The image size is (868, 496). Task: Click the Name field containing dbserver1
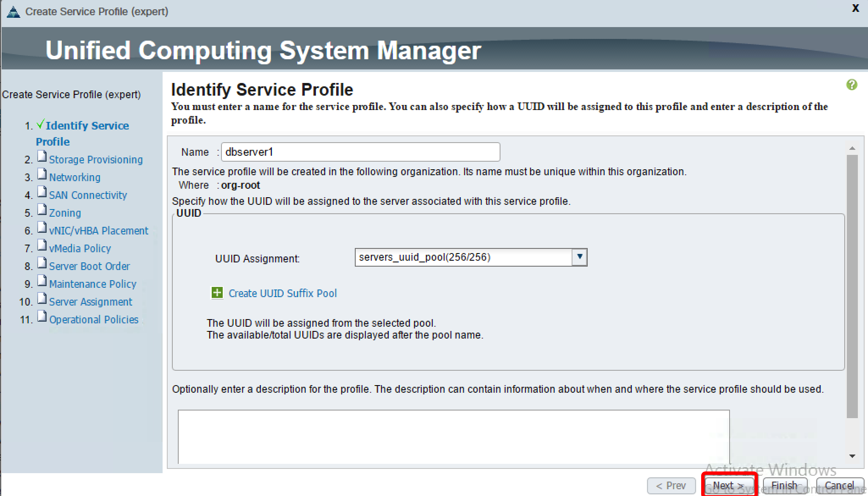[x=360, y=152]
